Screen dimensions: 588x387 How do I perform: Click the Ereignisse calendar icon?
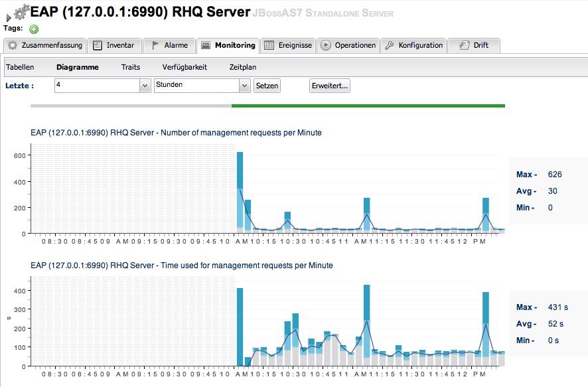[x=269, y=45]
